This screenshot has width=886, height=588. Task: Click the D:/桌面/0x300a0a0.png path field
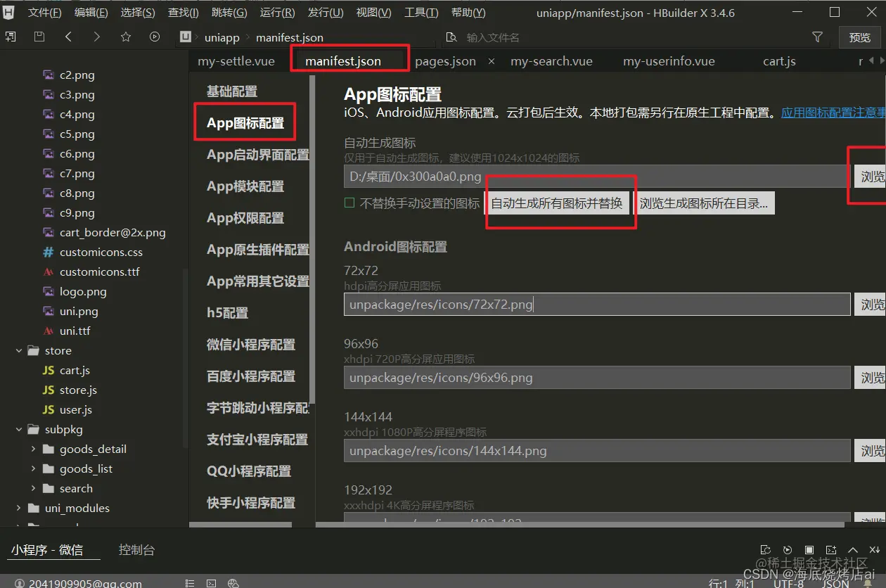tap(596, 177)
